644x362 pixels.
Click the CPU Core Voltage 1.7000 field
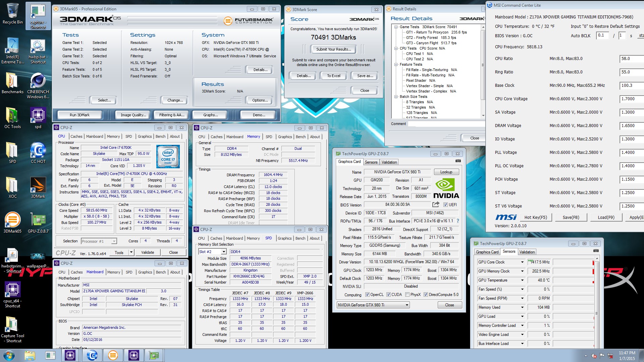[x=631, y=99]
